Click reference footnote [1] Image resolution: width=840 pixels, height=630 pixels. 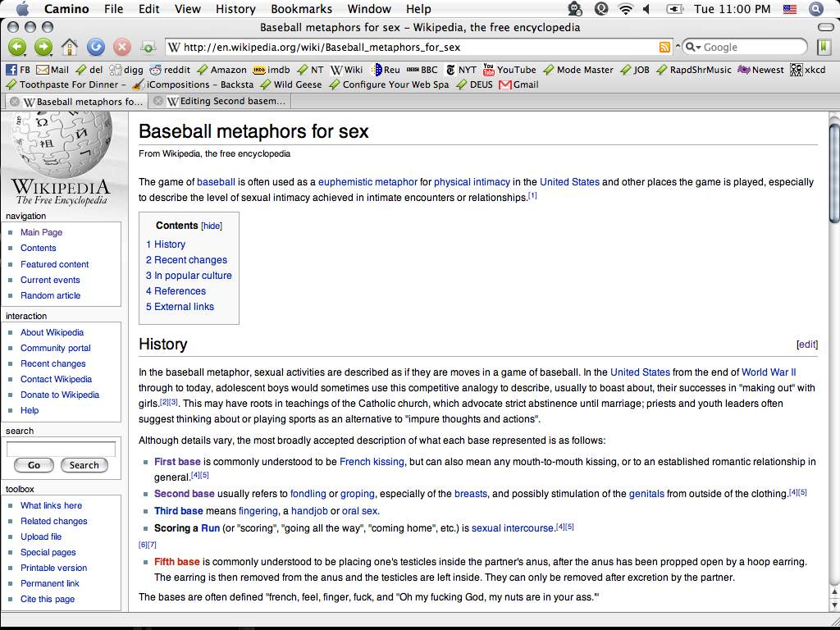point(532,195)
